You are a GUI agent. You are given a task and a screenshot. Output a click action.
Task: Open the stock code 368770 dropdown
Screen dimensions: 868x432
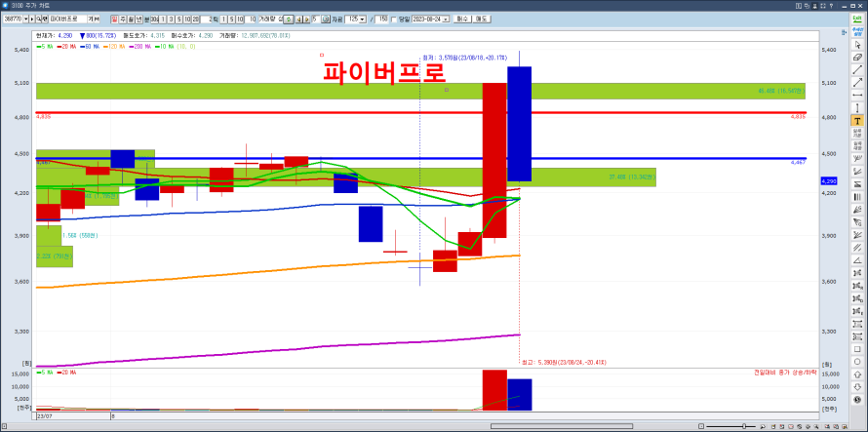click(x=25, y=20)
